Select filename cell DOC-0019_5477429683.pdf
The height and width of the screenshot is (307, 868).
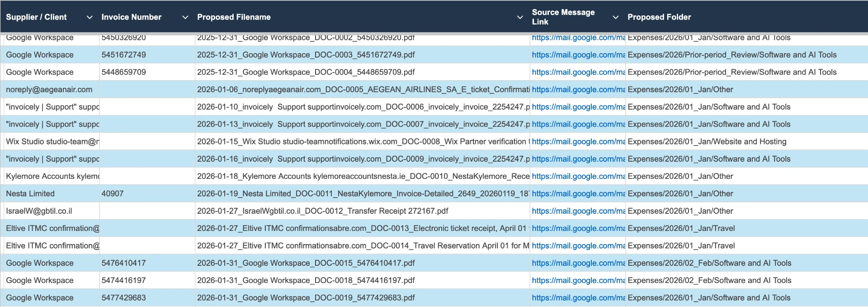pos(363,298)
